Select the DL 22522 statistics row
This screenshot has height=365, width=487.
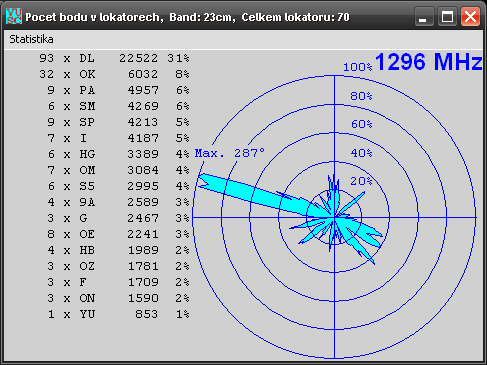point(114,58)
